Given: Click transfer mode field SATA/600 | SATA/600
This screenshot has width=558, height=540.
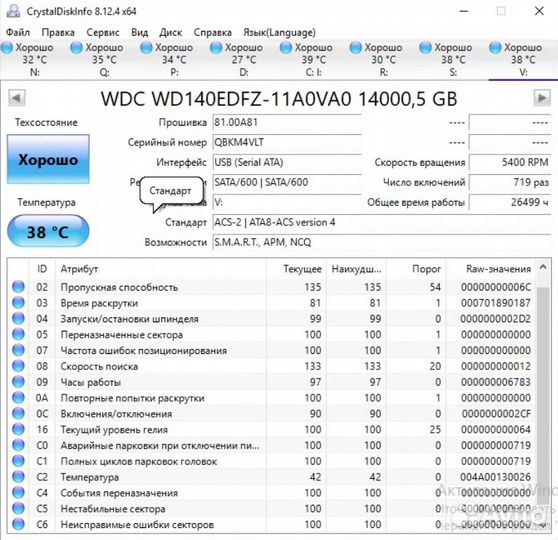Looking at the screenshot, I should pyautogui.click(x=287, y=182).
